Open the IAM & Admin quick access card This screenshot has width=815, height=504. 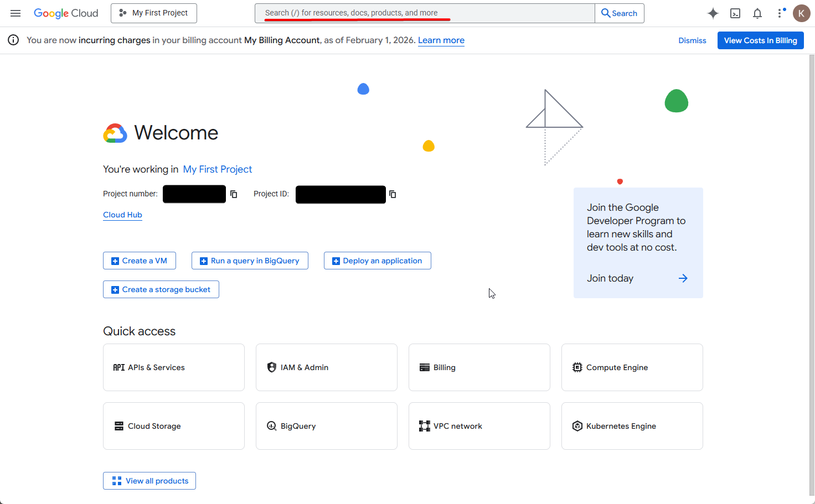coord(327,367)
